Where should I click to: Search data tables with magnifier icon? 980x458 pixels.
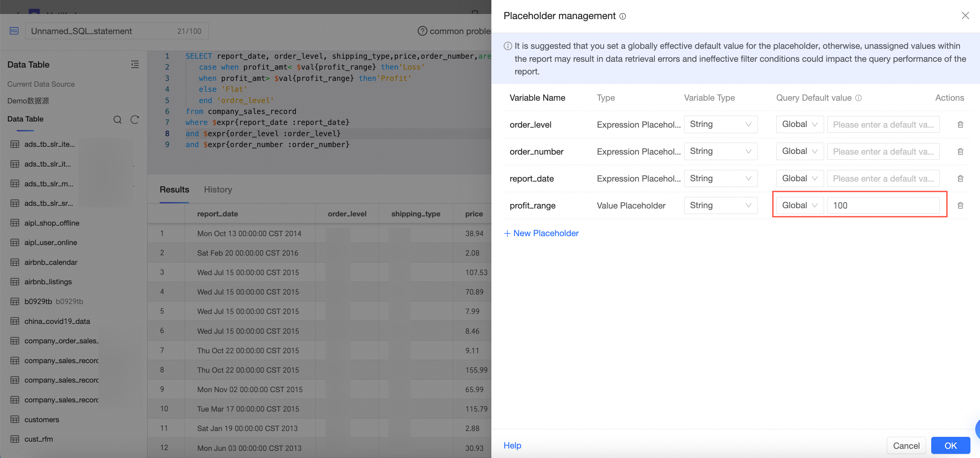118,120
